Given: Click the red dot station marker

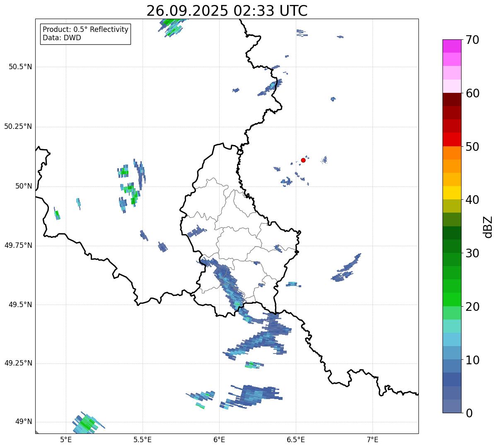Looking at the screenshot, I should (303, 160).
